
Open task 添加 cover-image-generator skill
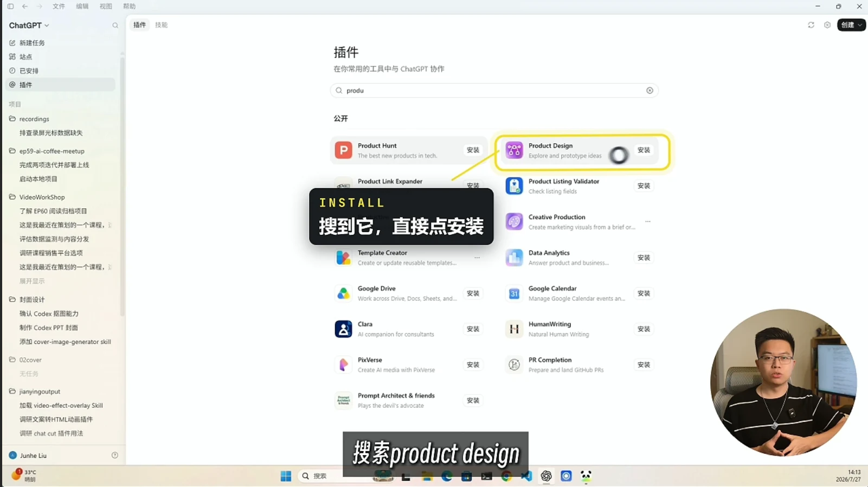tap(65, 342)
